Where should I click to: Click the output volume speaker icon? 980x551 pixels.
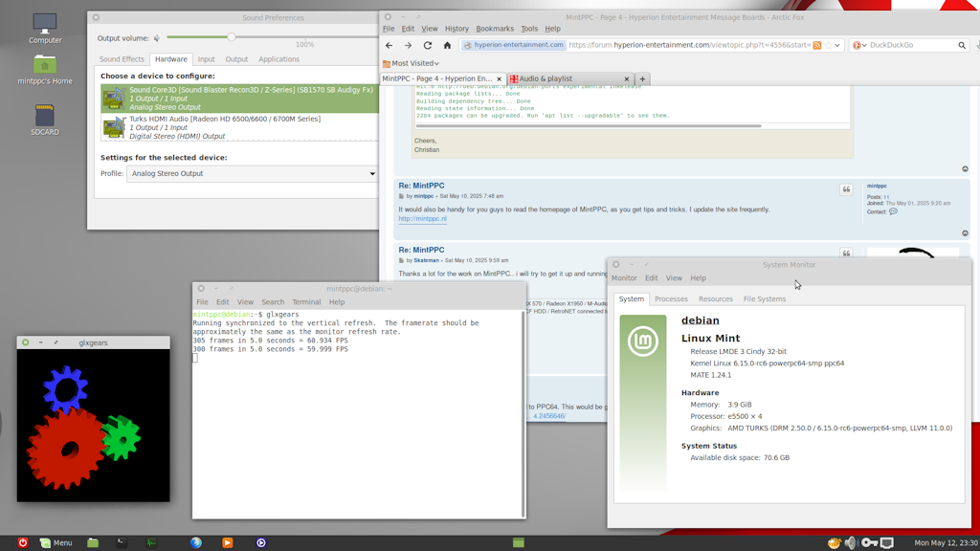tap(157, 38)
